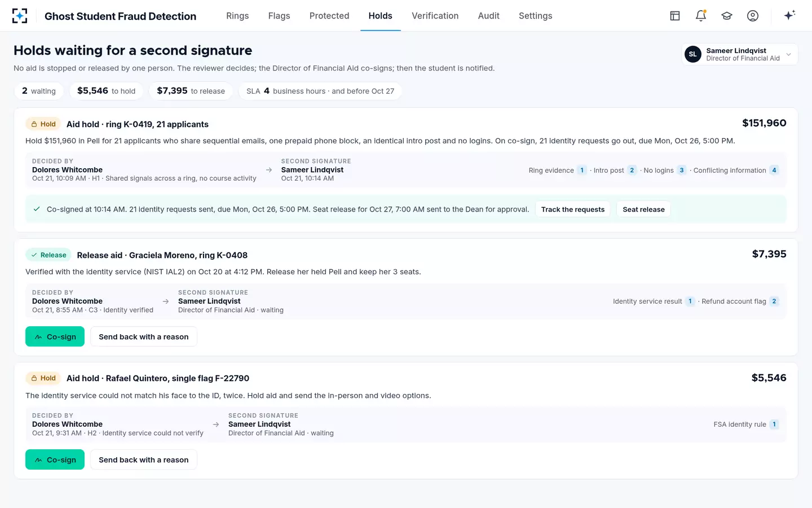Image resolution: width=812 pixels, height=508 pixels.
Task: Click the '$5,546 to hold' chip
Action: pyautogui.click(x=106, y=91)
